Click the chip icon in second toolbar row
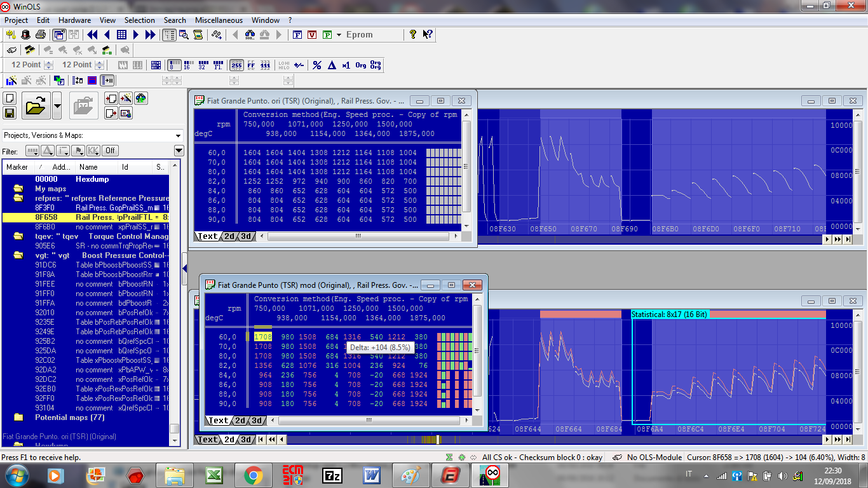The image size is (868, 488). (29, 50)
